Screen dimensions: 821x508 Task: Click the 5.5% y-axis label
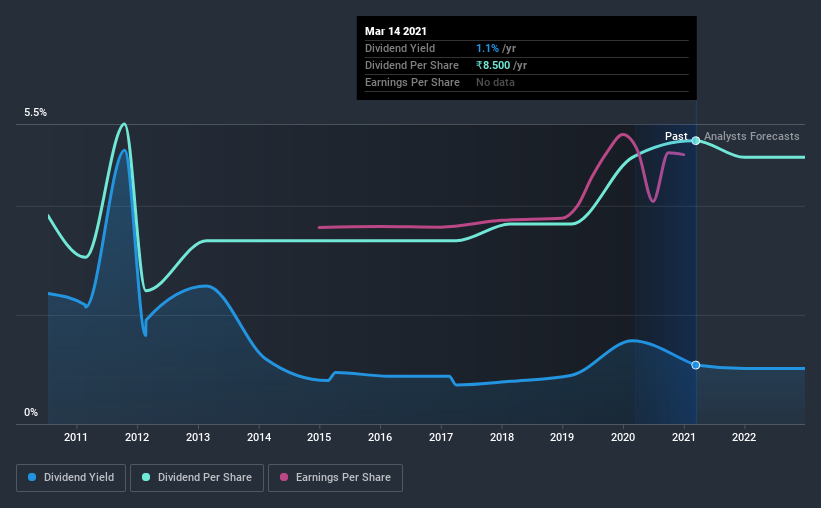(x=36, y=113)
